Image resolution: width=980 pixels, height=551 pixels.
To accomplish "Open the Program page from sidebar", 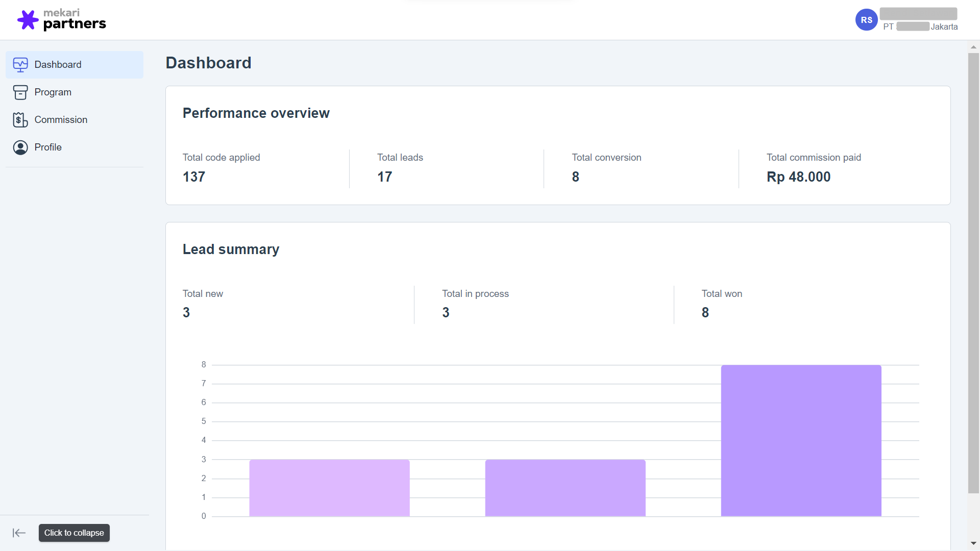I will (53, 92).
